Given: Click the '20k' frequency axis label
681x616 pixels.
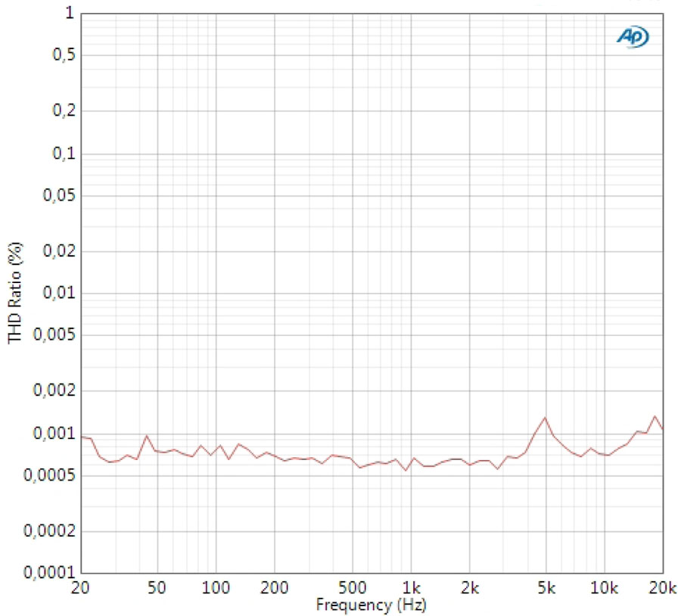Looking at the screenshot, I should [663, 588].
